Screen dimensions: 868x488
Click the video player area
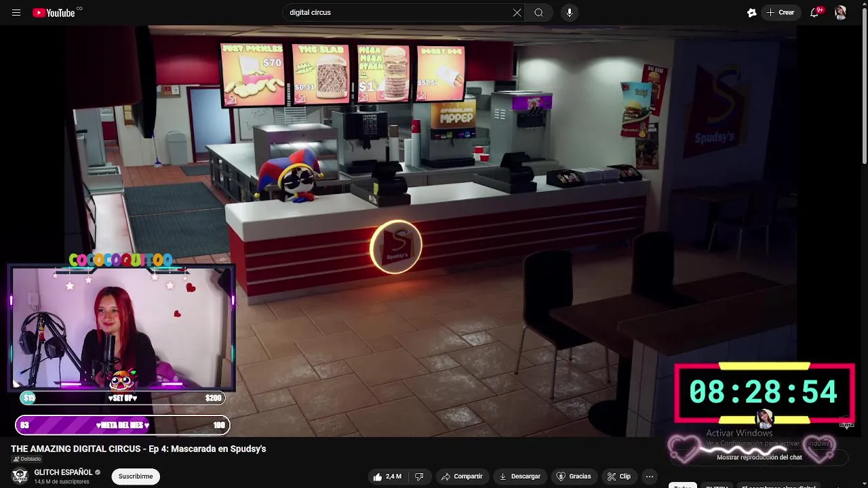coord(434,230)
